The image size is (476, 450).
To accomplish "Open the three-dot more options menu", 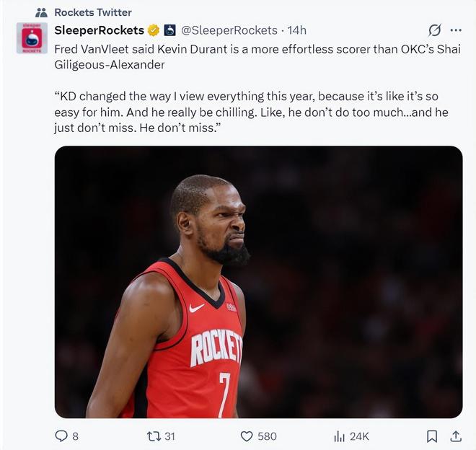I will (456, 30).
